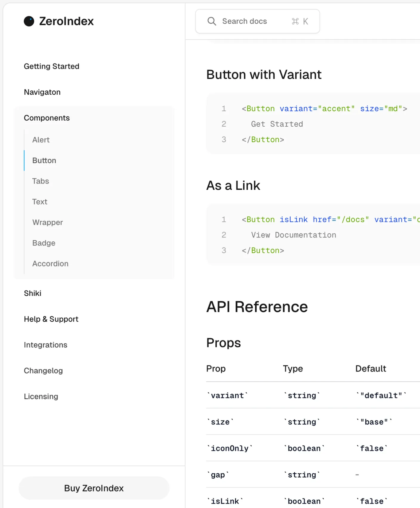Open the Navigaton sidebar item
Screen dimensions: 420x508
point(42,92)
